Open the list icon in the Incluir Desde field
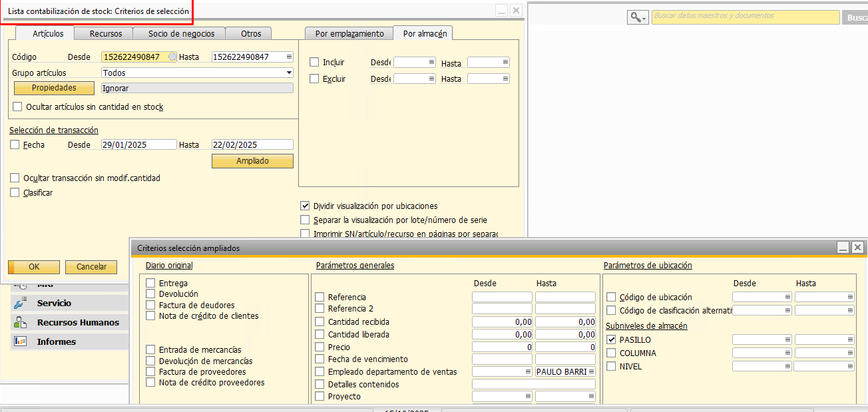The width and height of the screenshot is (868, 412). coord(431,62)
